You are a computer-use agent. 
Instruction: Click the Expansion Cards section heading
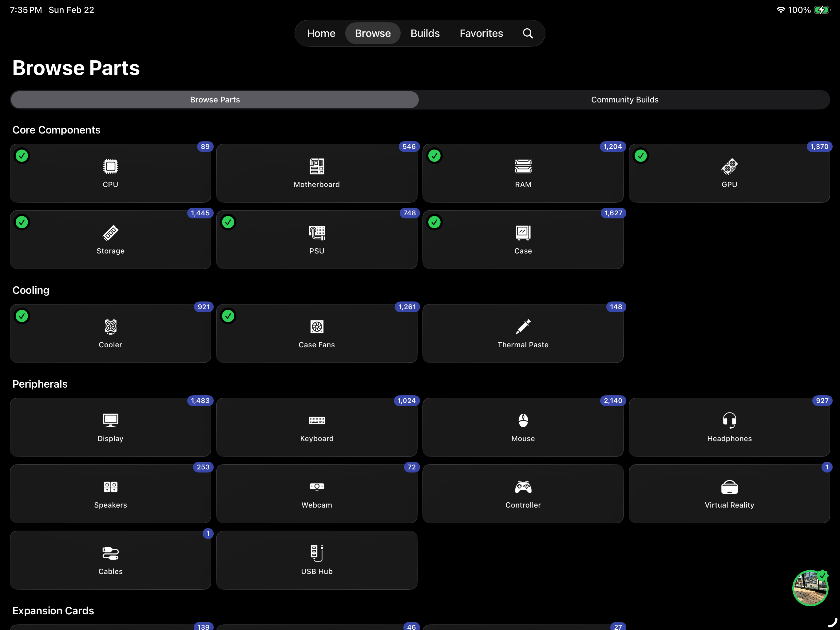point(53,611)
